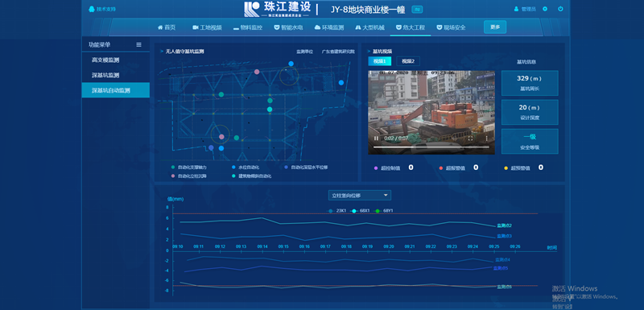Open 大型机械 navigation item

(x=369, y=27)
